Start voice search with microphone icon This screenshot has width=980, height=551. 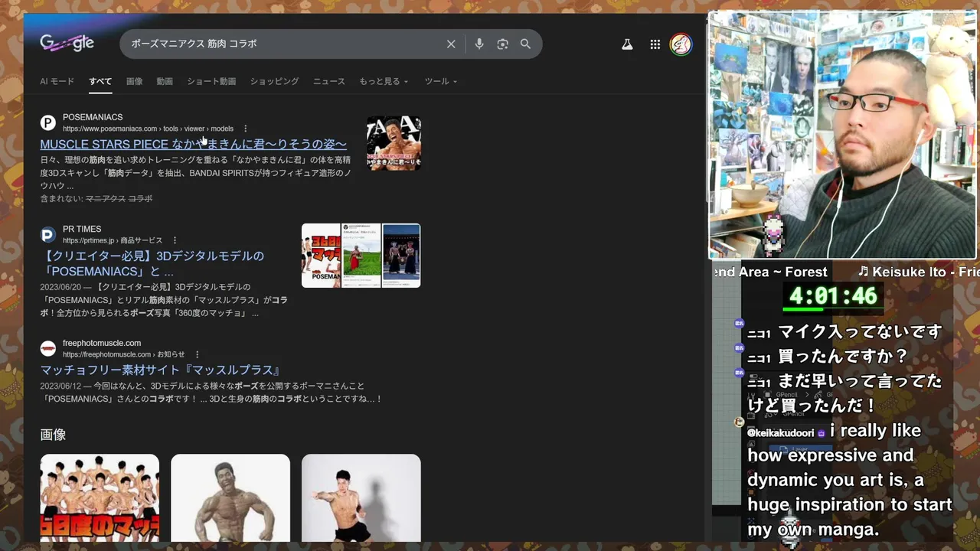[479, 44]
